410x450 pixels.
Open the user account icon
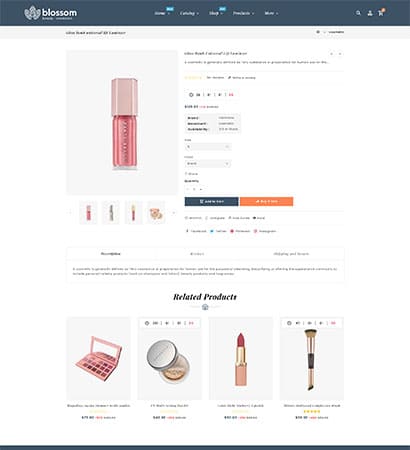point(370,13)
